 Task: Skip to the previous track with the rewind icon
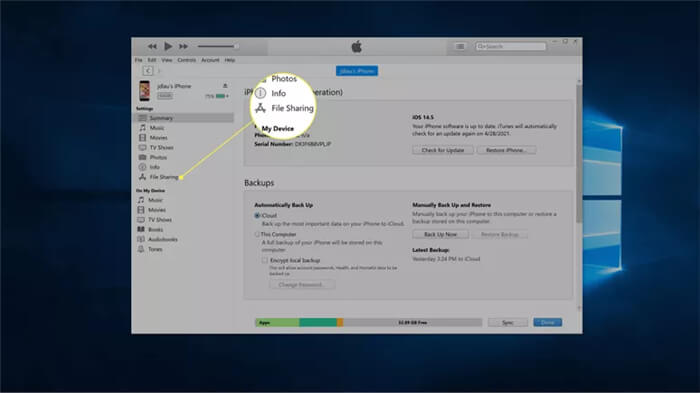152,46
